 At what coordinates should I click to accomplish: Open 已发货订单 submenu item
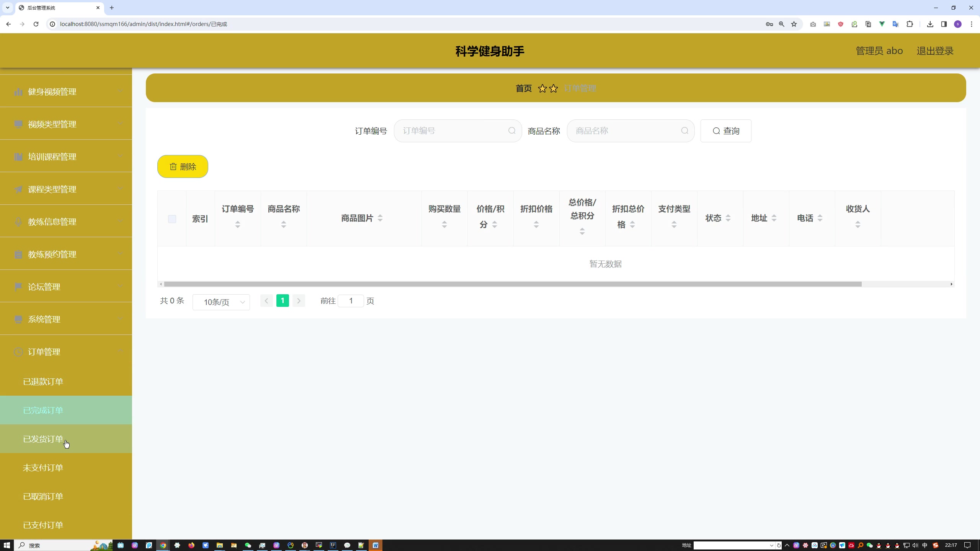point(66,439)
